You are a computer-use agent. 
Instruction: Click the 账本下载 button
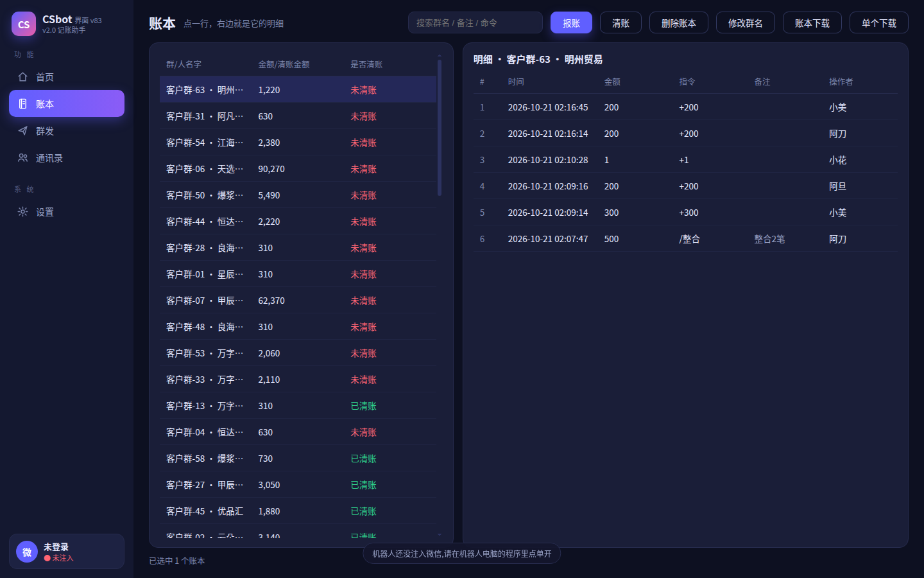point(812,23)
